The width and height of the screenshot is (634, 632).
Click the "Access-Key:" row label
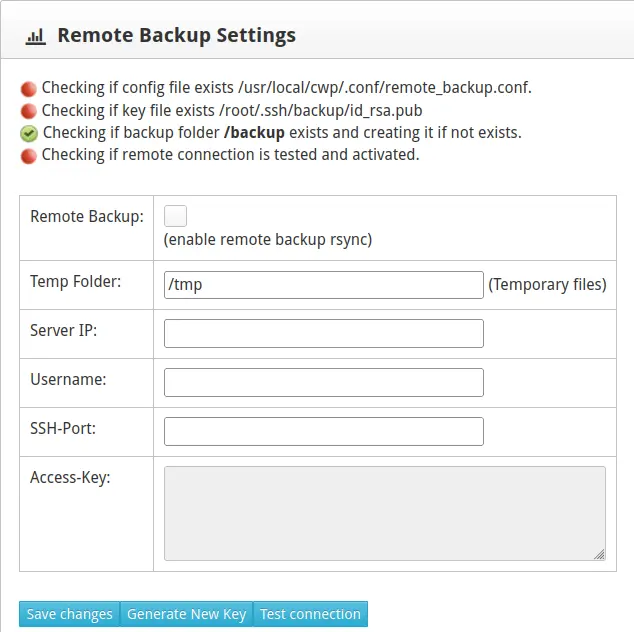click(x=70, y=478)
